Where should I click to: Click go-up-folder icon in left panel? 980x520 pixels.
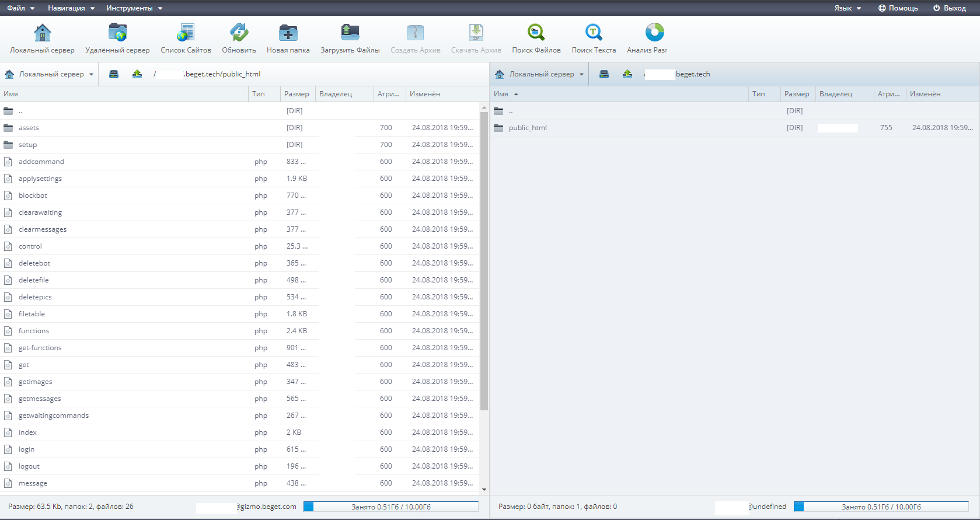(137, 74)
